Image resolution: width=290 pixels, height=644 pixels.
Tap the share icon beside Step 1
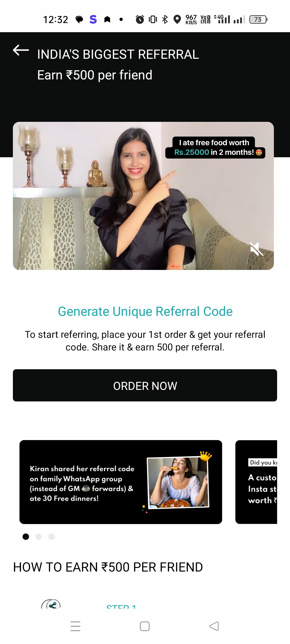pos(51,604)
